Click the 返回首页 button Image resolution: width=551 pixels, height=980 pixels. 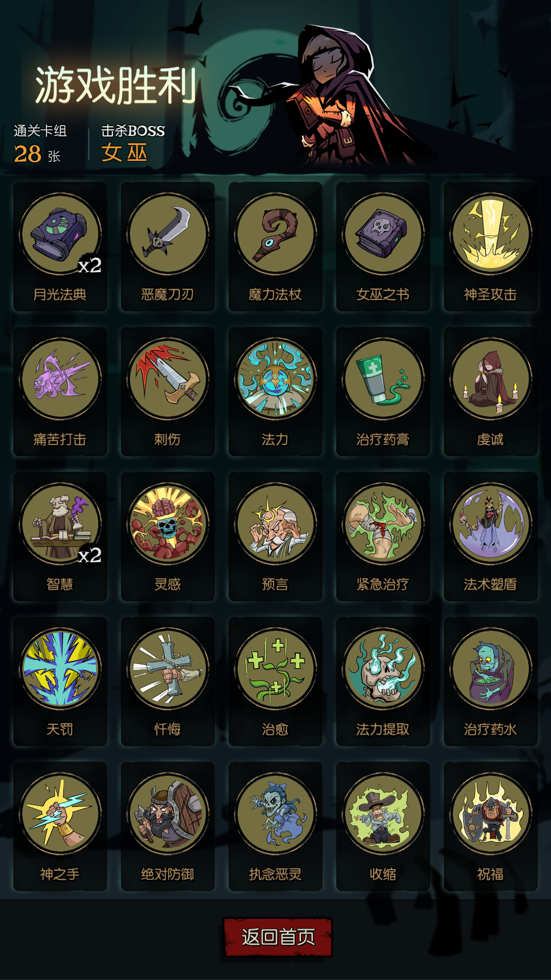coord(278,937)
